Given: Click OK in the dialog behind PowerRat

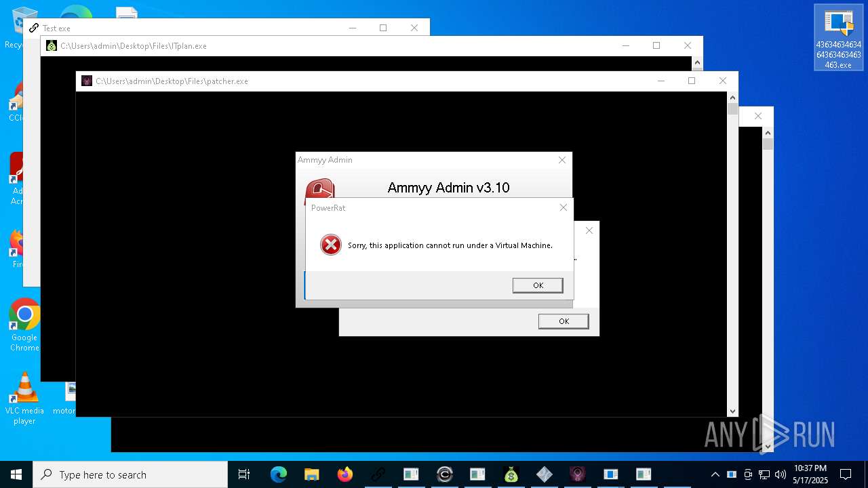Looking at the screenshot, I should pyautogui.click(x=564, y=321).
